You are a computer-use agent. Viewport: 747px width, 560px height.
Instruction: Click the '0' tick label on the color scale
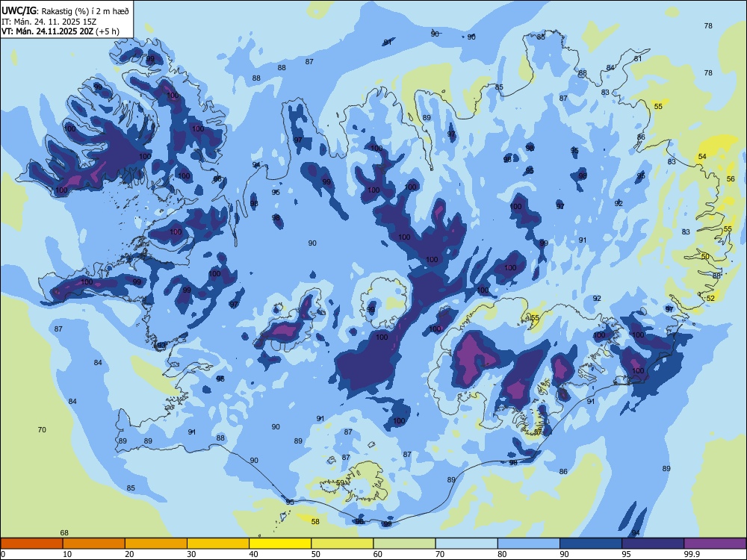pos(3,554)
